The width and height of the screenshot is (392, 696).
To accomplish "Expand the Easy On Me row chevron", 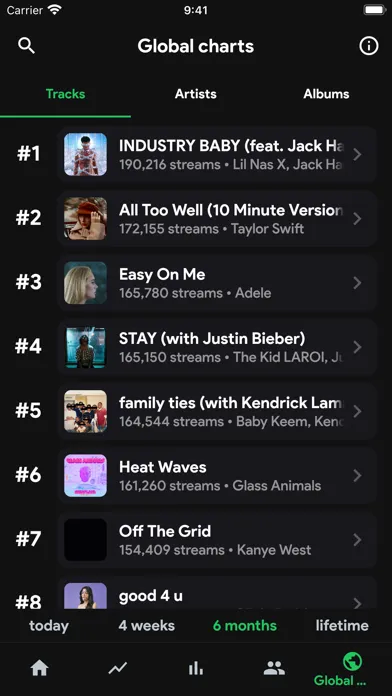I will 357,283.
